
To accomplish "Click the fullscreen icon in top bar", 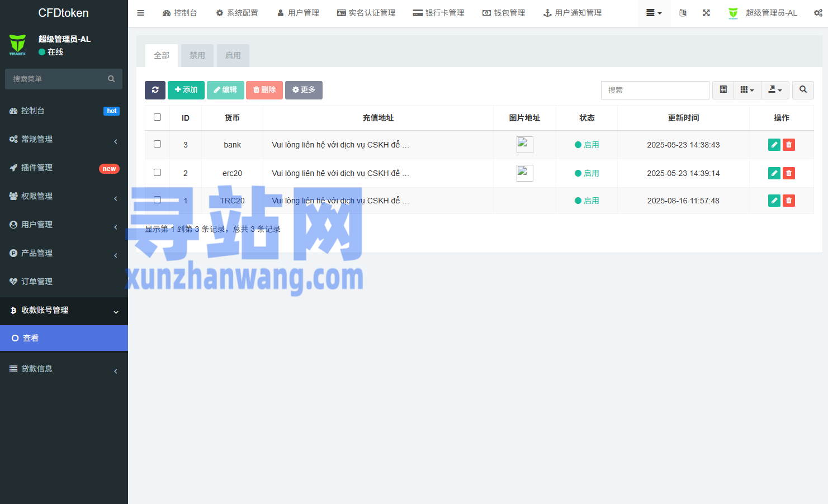I will (706, 13).
